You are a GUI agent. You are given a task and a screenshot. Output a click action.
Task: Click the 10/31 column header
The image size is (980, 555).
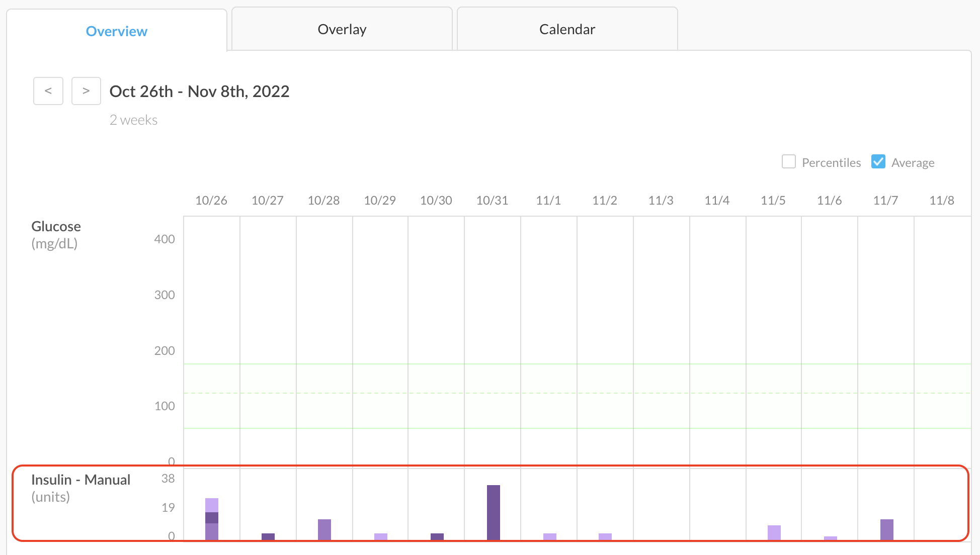tap(492, 200)
